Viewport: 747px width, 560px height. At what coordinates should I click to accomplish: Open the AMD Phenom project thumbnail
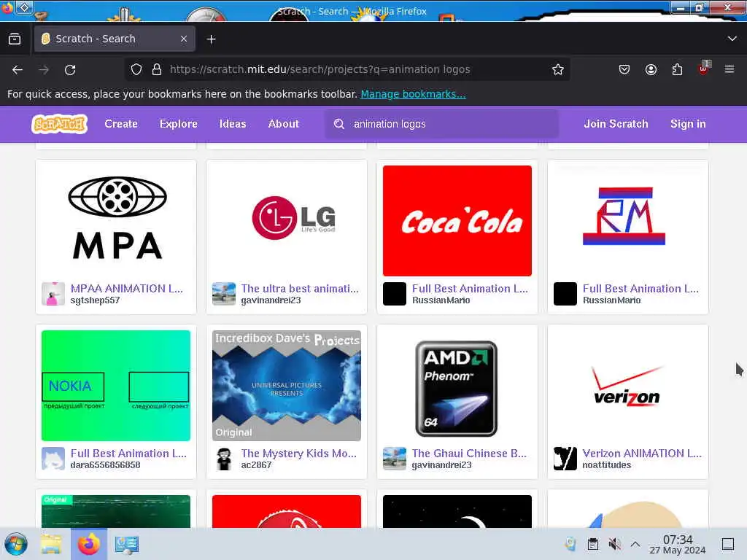pyautogui.click(x=457, y=386)
